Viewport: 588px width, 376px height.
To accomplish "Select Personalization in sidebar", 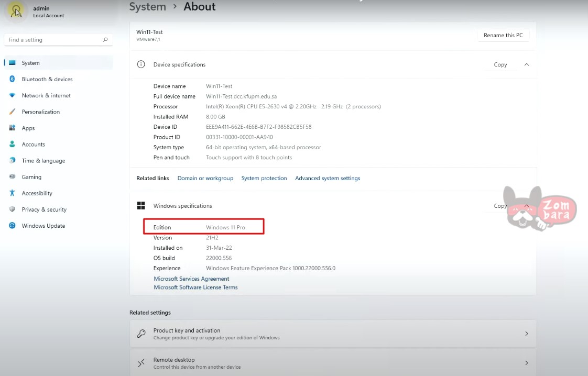I will coord(58,112).
